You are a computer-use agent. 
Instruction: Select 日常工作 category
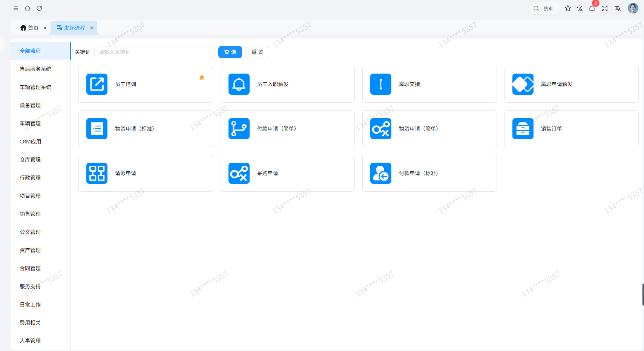click(40, 305)
